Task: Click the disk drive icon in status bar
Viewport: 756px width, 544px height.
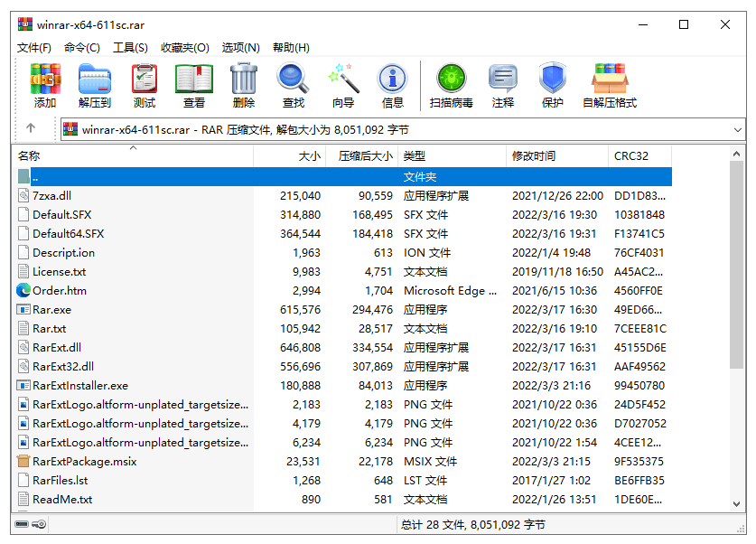Action: point(22,524)
